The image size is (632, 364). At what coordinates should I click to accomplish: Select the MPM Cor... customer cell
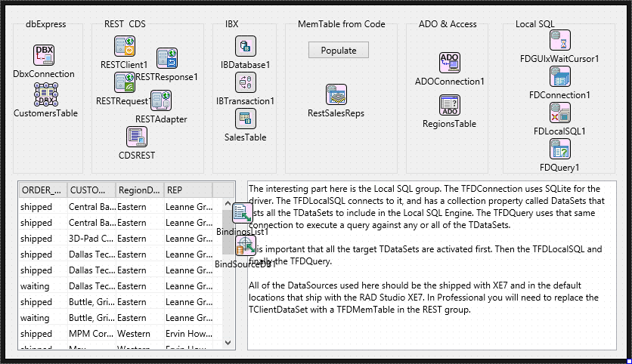tap(91, 333)
